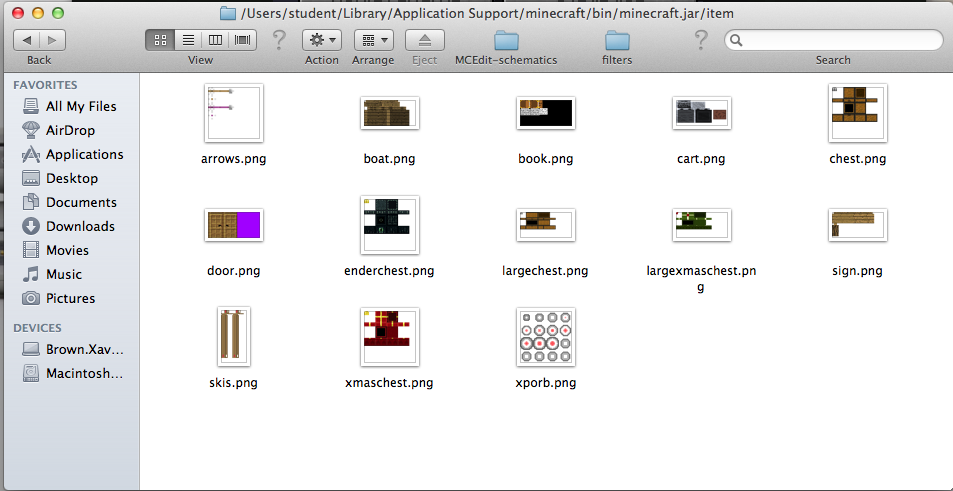Switch to list view
Screen dimensions: 953x491
(x=188, y=41)
